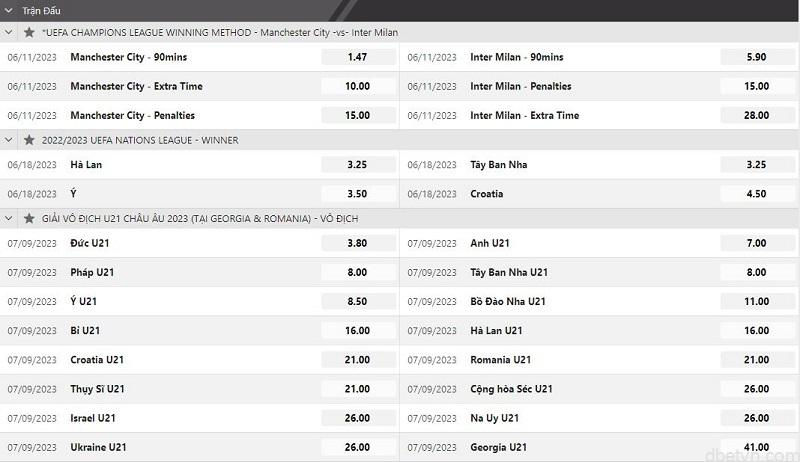Bet on Manchester City 90mins at 1.47
The height and width of the screenshot is (462, 800).
[x=358, y=57]
